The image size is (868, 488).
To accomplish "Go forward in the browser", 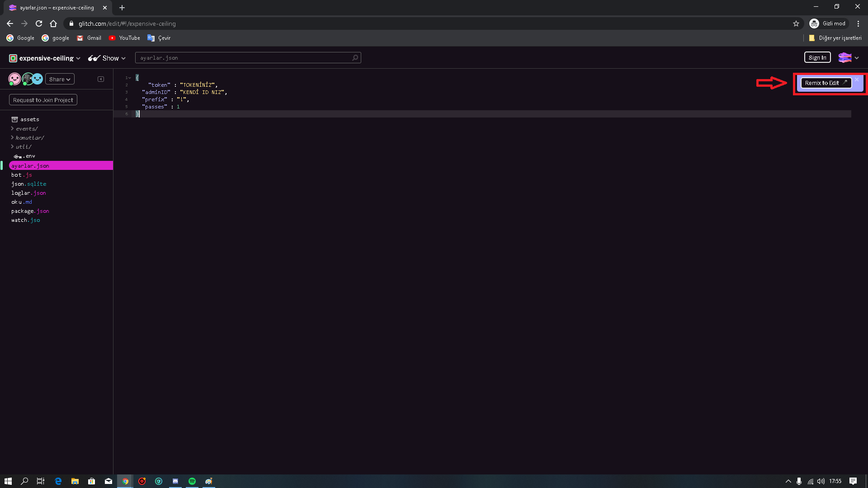I will click(x=24, y=23).
